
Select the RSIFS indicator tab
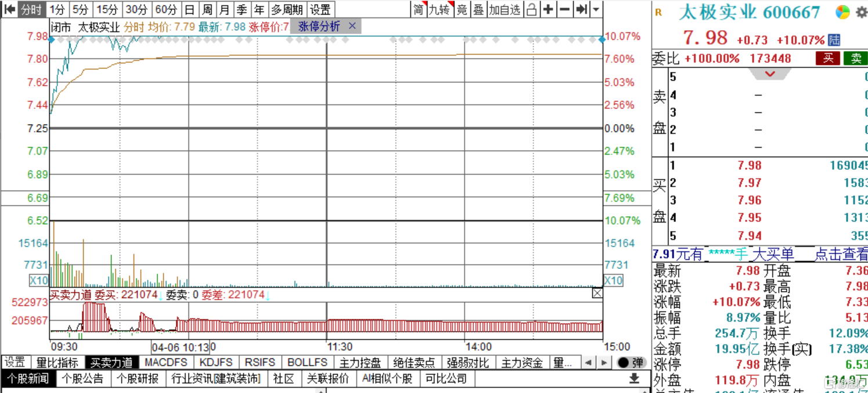[259, 363]
